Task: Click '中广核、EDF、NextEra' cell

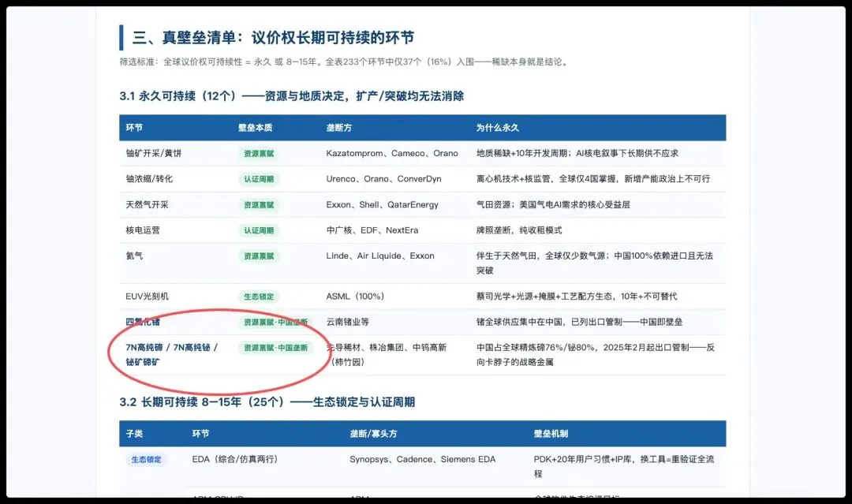Action: tap(372, 230)
